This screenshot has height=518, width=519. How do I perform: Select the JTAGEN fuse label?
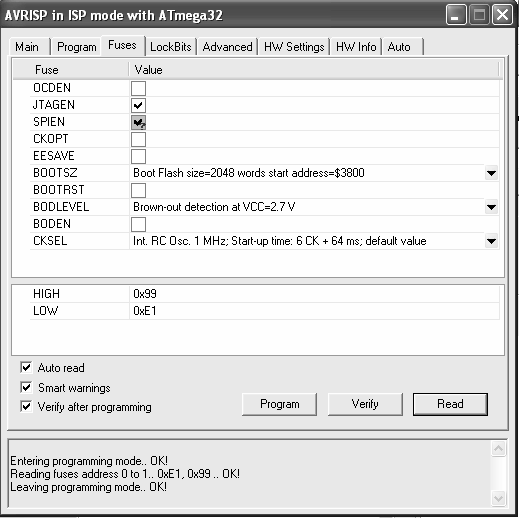pyautogui.click(x=54, y=105)
